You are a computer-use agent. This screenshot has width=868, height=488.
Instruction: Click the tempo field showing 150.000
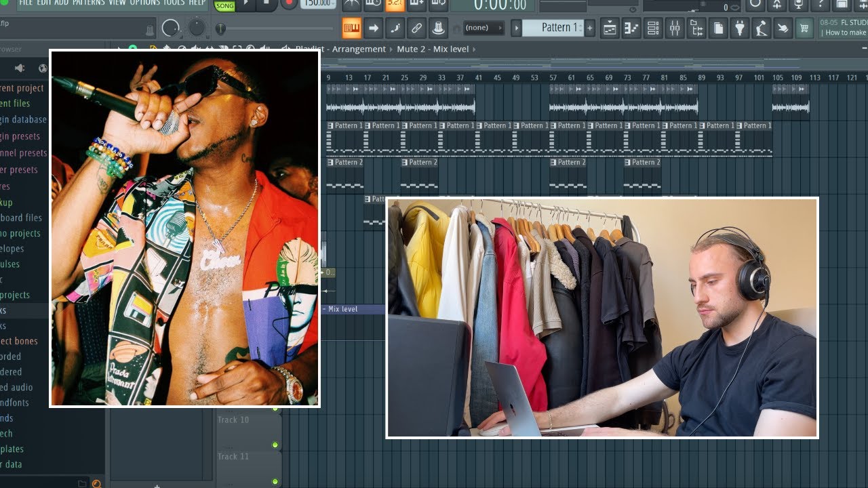tap(318, 3)
